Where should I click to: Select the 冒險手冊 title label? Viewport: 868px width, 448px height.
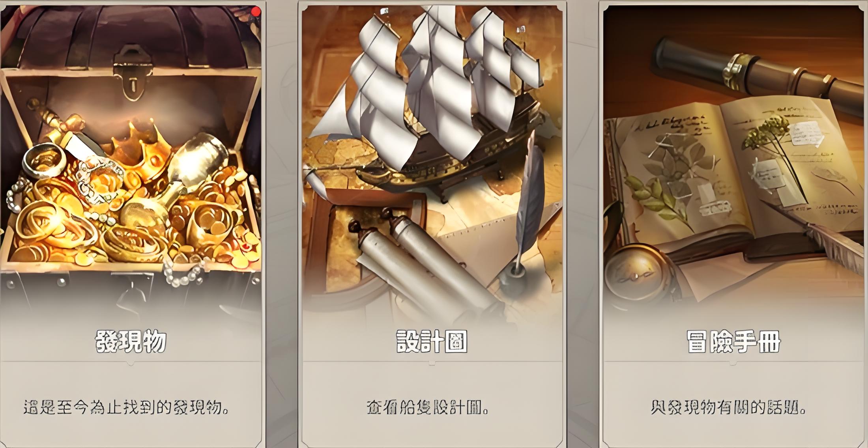click(x=733, y=341)
